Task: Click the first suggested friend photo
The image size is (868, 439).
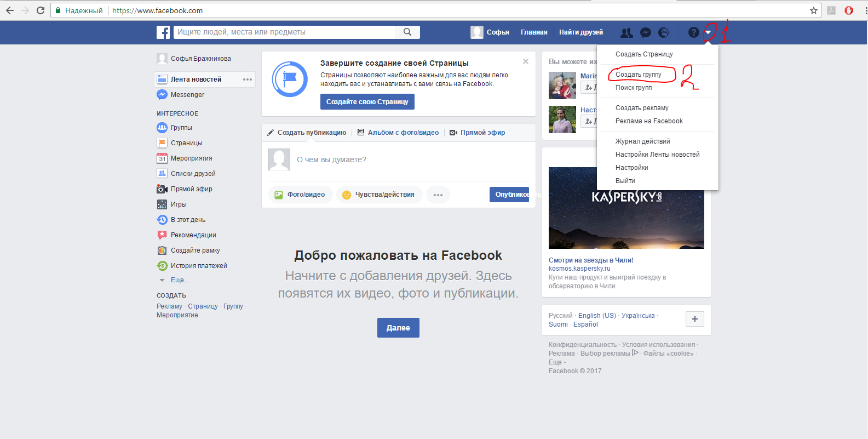Action: 562,85
